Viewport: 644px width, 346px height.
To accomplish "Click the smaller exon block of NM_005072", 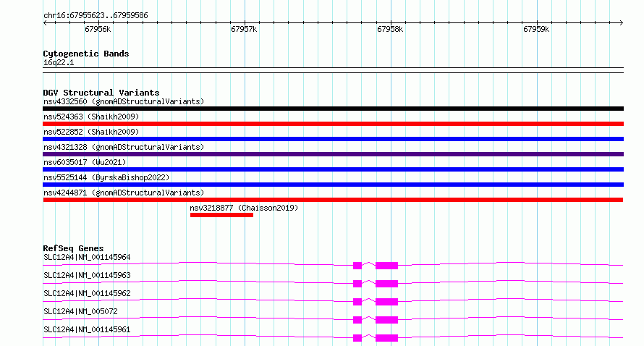I will tap(357, 320).
